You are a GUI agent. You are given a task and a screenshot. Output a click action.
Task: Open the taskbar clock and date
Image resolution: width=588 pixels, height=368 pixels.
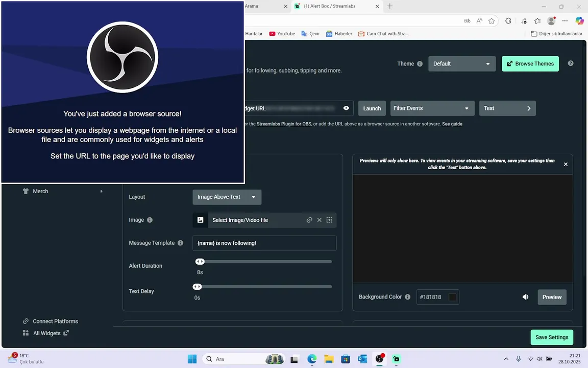[569, 359]
